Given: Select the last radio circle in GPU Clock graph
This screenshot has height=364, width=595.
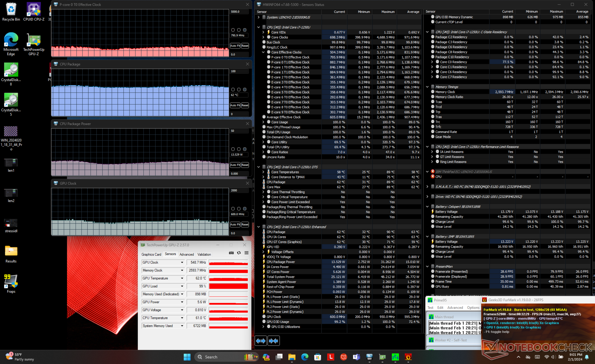Looking at the screenshot, I should (245, 209).
